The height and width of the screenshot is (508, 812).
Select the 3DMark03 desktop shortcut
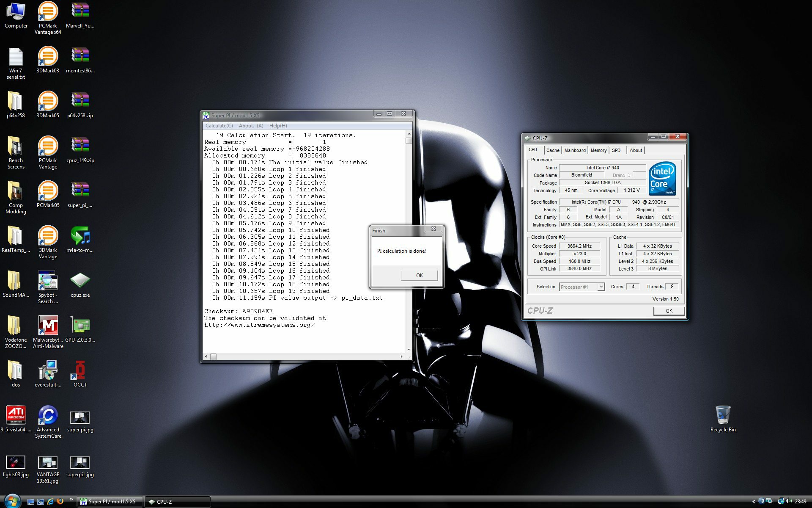pyautogui.click(x=48, y=60)
